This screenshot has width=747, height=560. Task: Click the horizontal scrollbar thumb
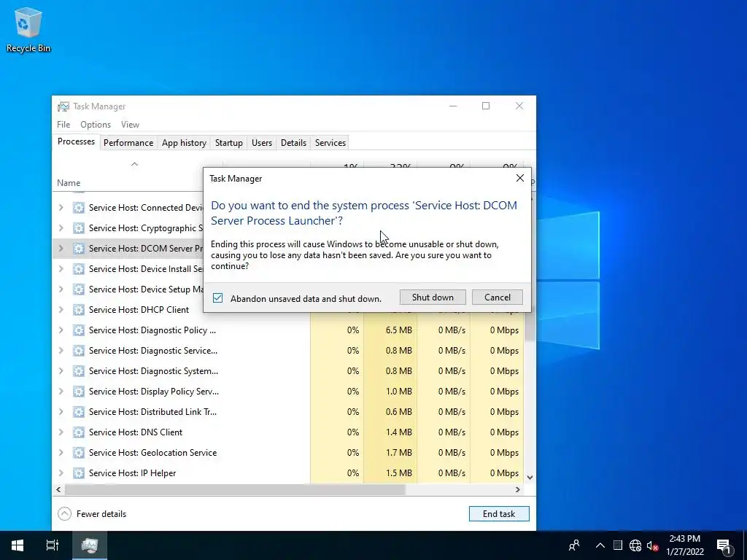tap(235, 489)
